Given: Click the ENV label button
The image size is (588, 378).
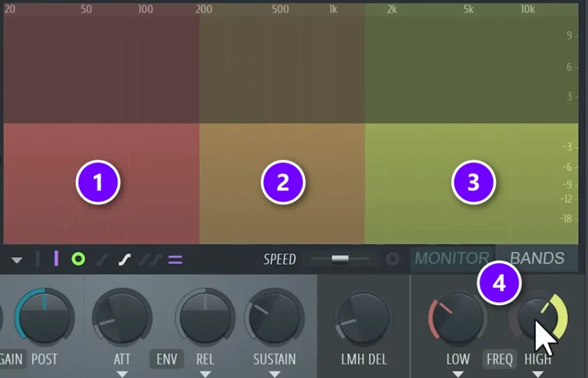Looking at the screenshot, I should (167, 359).
